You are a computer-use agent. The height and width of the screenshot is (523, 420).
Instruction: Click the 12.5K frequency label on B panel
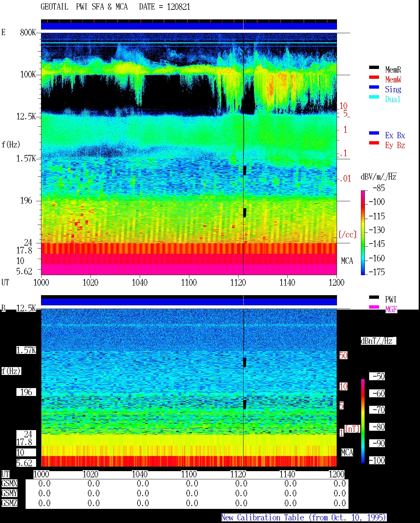click(x=26, y=308)
